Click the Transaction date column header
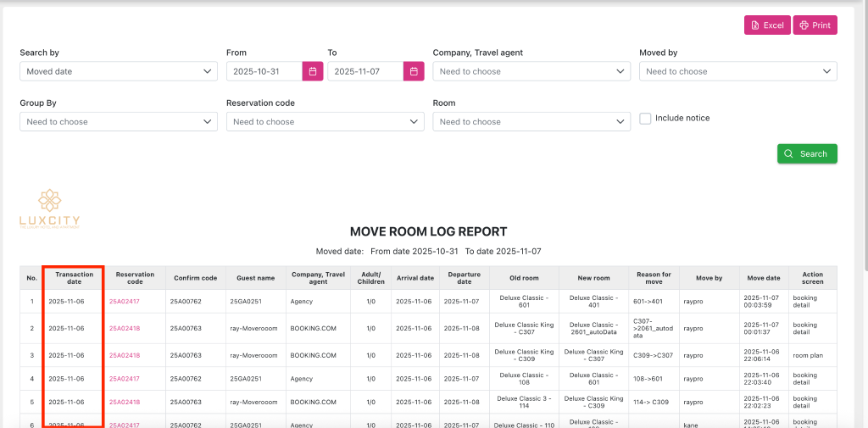Viewport: 868px width, 428px height. (74, 278)
